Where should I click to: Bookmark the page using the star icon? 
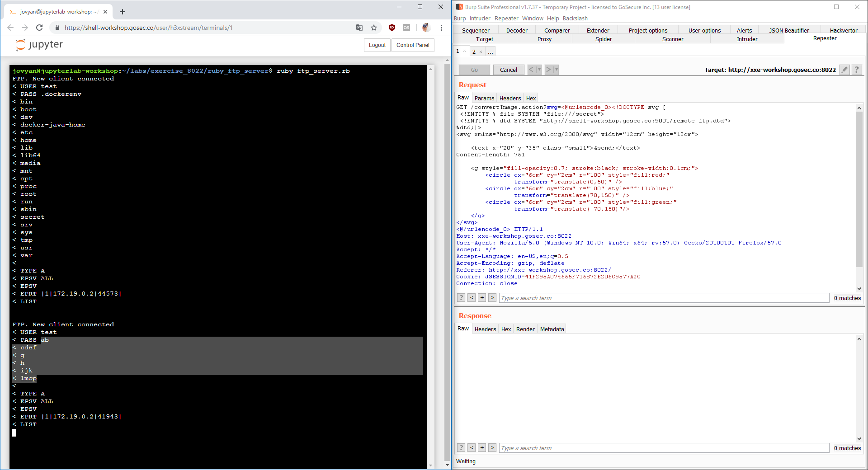tap(374, 28)
